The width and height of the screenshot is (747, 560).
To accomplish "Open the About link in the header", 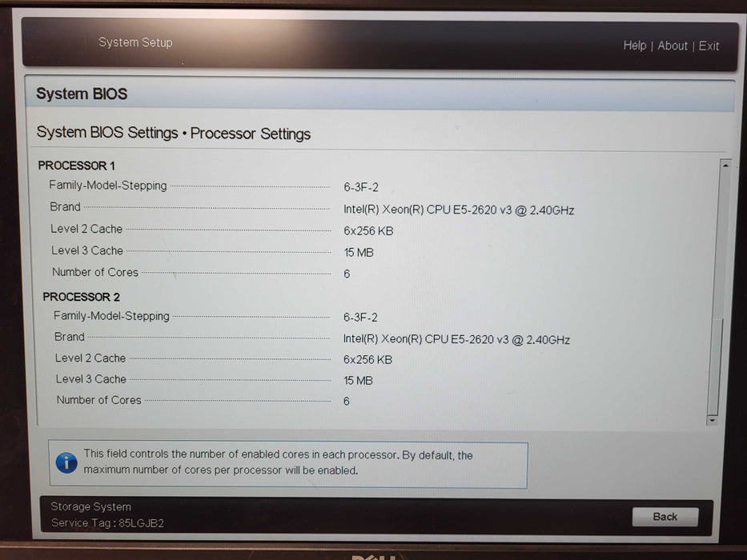I will point(673,46).
